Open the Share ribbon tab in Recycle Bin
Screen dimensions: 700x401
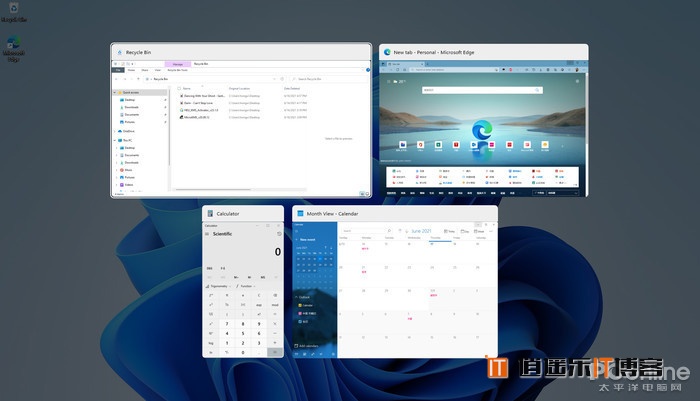(x=145, y=70)
